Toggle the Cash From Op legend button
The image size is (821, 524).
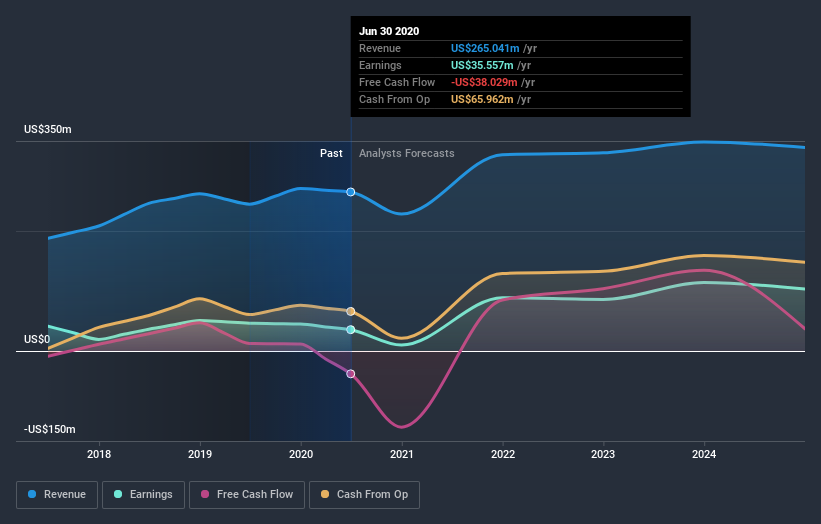[364, 495]
